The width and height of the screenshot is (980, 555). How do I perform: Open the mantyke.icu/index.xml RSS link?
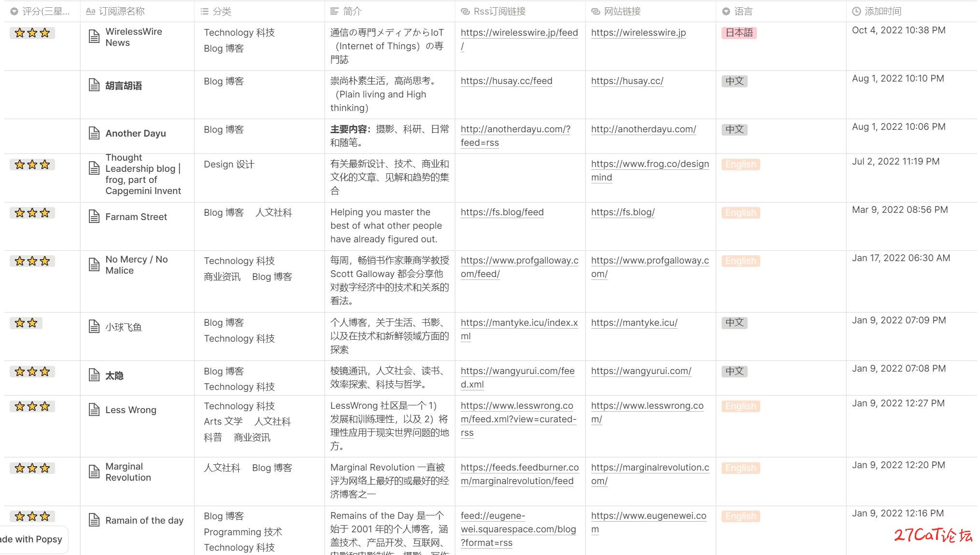point(519,329)
